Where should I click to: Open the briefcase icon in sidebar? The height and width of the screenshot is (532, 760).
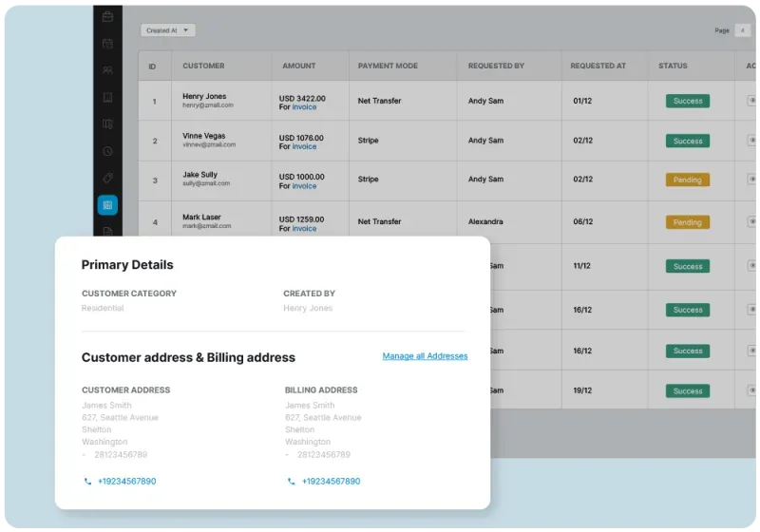pyautogui.click(x=107, y=16)
